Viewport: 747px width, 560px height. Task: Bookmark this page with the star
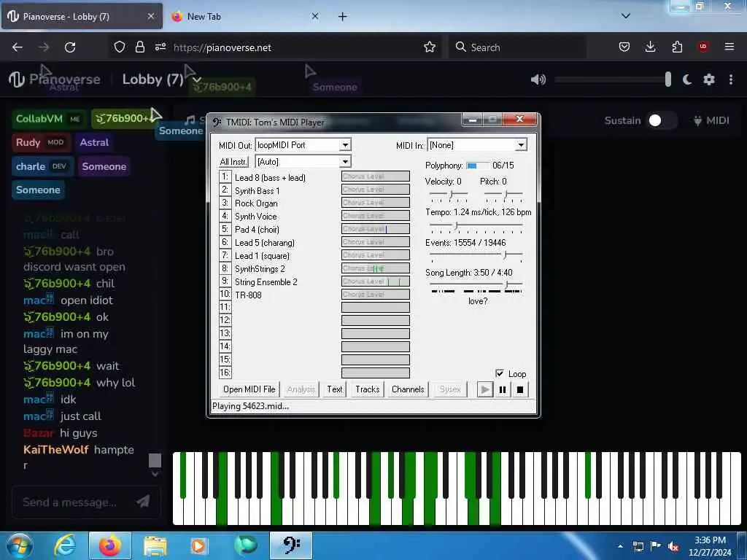(430, 47)
